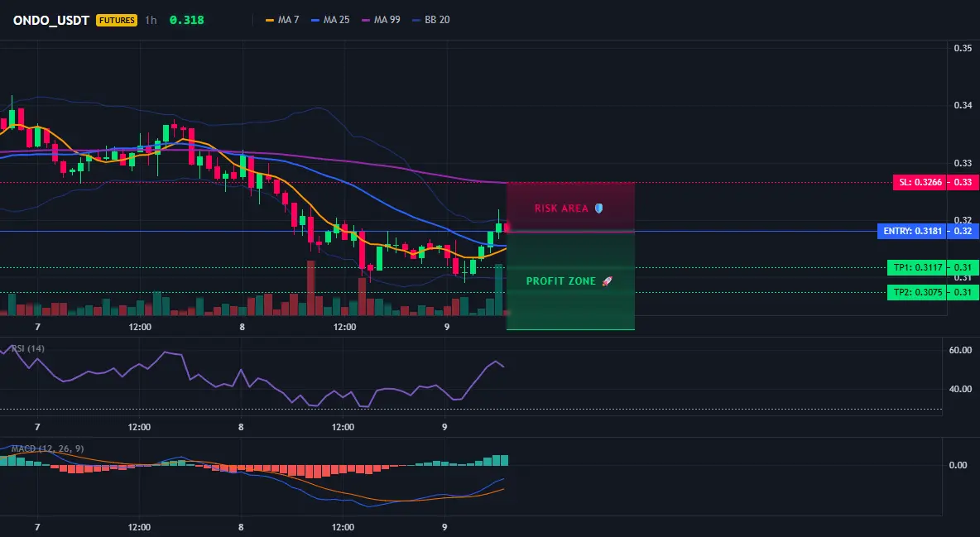Click the ONDO_USDT symbol title

51,20
